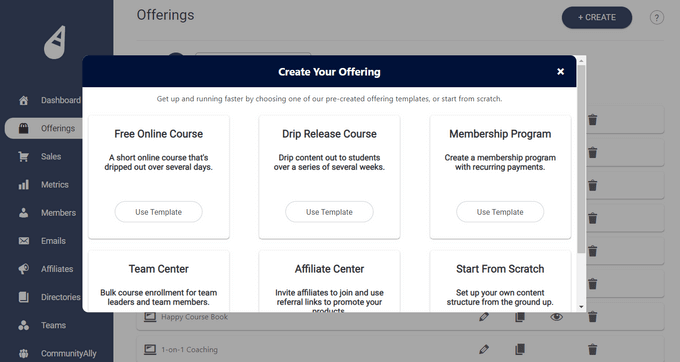Open Teams in the sidebar
This screenshot has height=362, width=680.
[x=53, y=325]
